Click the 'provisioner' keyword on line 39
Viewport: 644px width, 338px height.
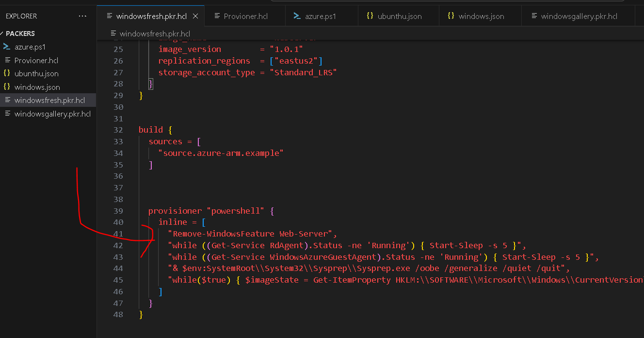pos(175,211)
